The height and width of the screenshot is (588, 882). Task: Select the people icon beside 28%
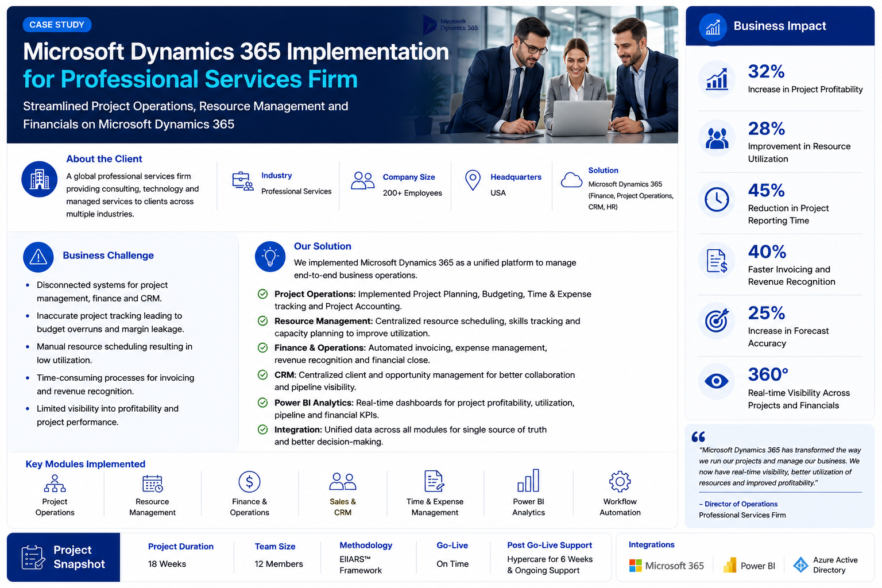click(717, 138)
